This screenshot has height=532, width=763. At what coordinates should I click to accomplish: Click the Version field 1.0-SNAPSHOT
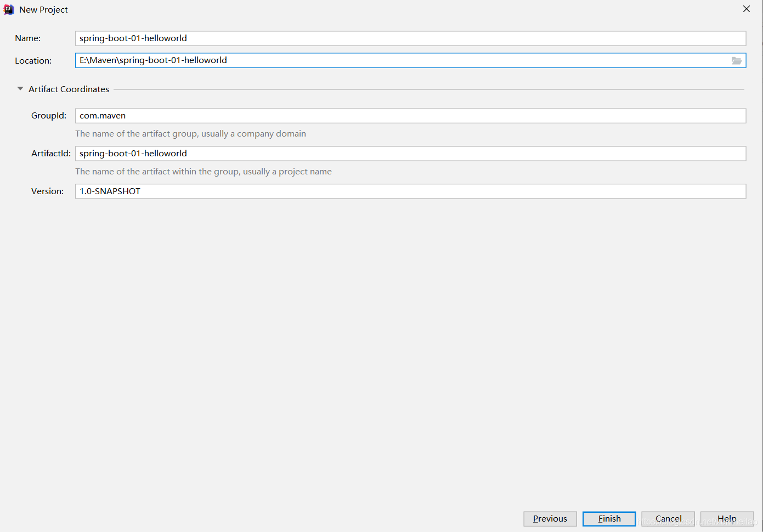[x=410, y=191]
